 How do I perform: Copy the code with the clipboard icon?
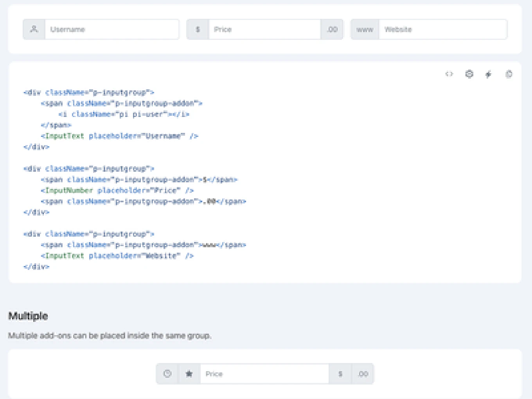tap(509, 74)
